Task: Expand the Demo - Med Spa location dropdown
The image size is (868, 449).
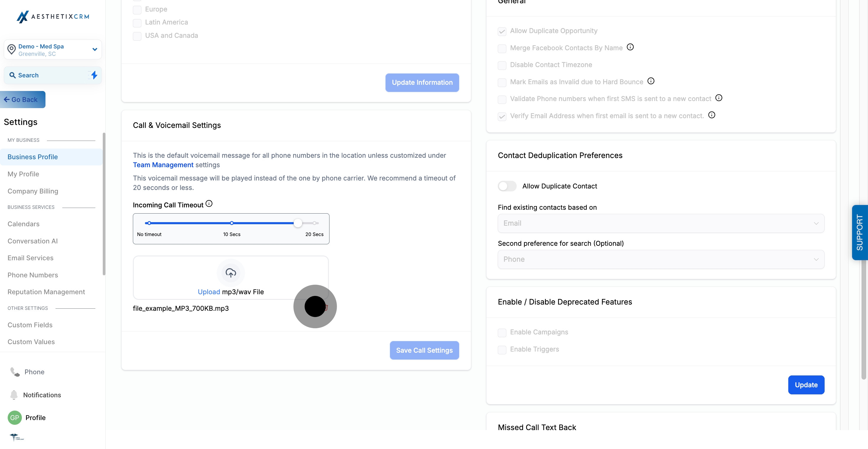Action: pos(95,50)
